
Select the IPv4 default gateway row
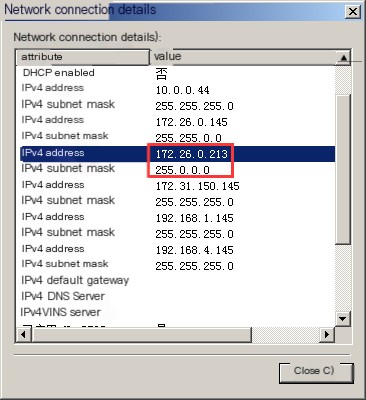pos(176,280)
